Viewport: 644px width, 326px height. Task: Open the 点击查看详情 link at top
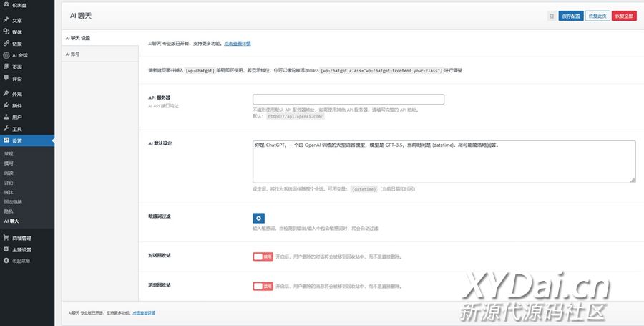coord(237,44)
